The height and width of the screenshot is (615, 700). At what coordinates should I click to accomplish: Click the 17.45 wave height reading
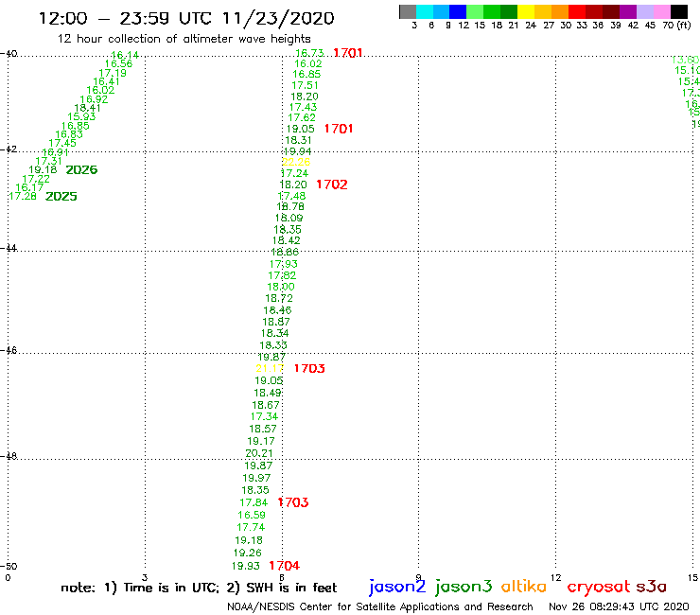[62, 143]
